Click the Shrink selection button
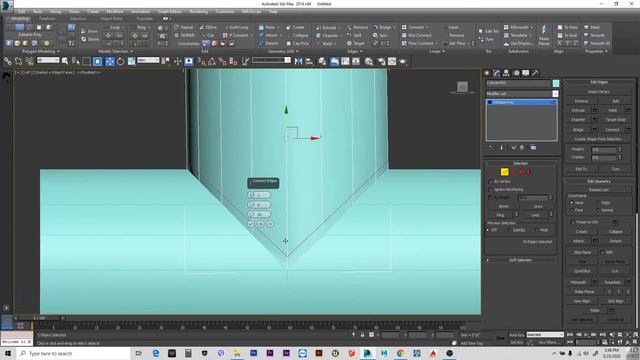Viewport: 640px width, 360px height. (504, 207)
